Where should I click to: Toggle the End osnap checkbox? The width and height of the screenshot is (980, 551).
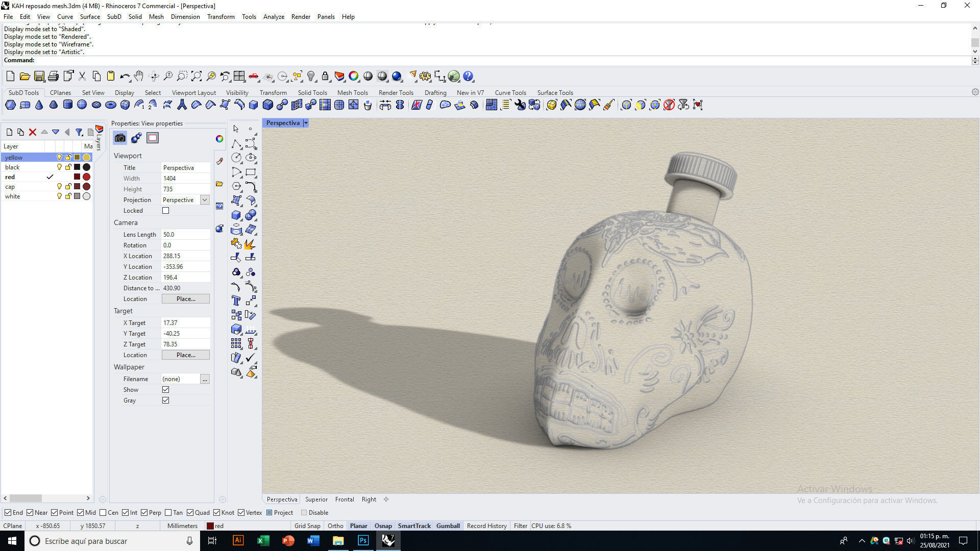click(8, 513)
